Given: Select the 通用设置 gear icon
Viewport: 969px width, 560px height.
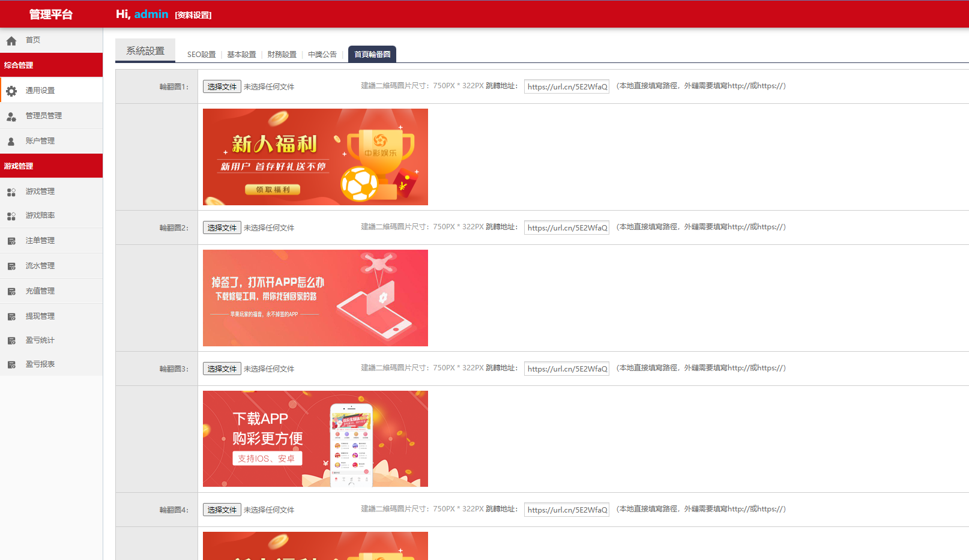Looking at the screenshot, I should tap(11, 90).
